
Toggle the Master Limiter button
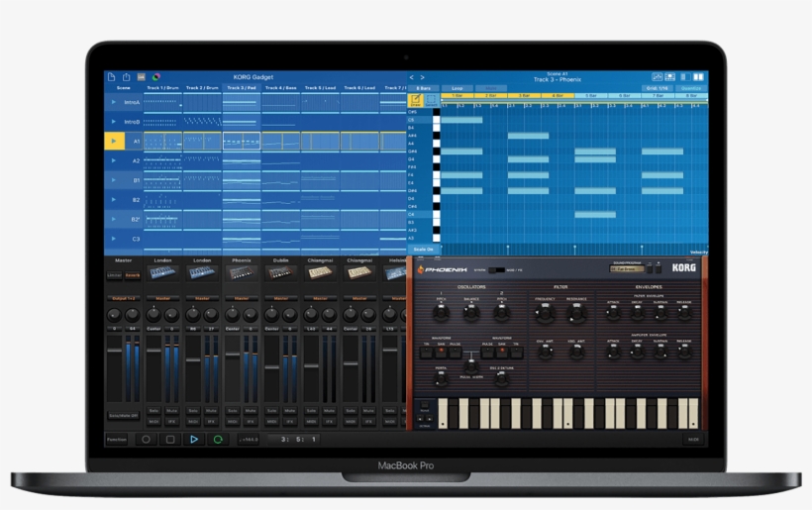click(x=115, y=275)
